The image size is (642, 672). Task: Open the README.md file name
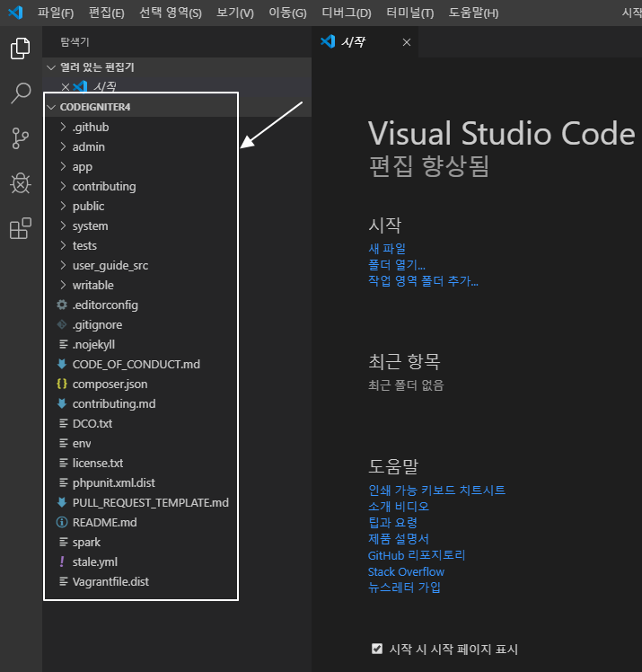(104, 522)
